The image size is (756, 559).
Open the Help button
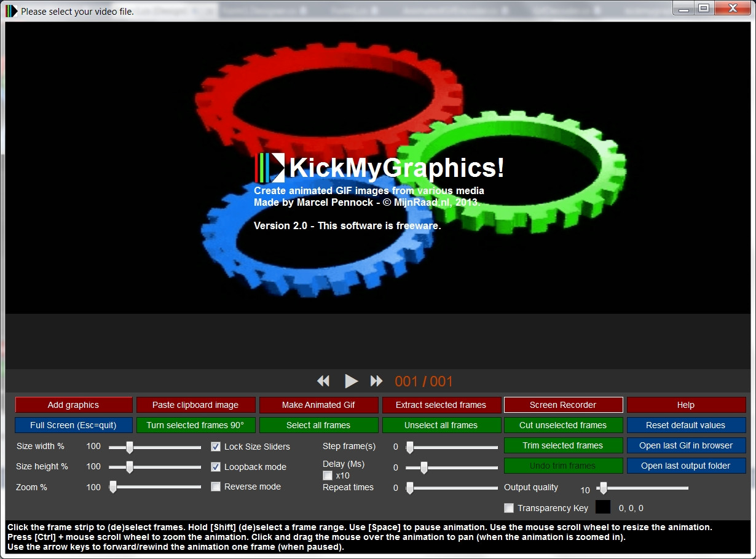pos(686,405)
